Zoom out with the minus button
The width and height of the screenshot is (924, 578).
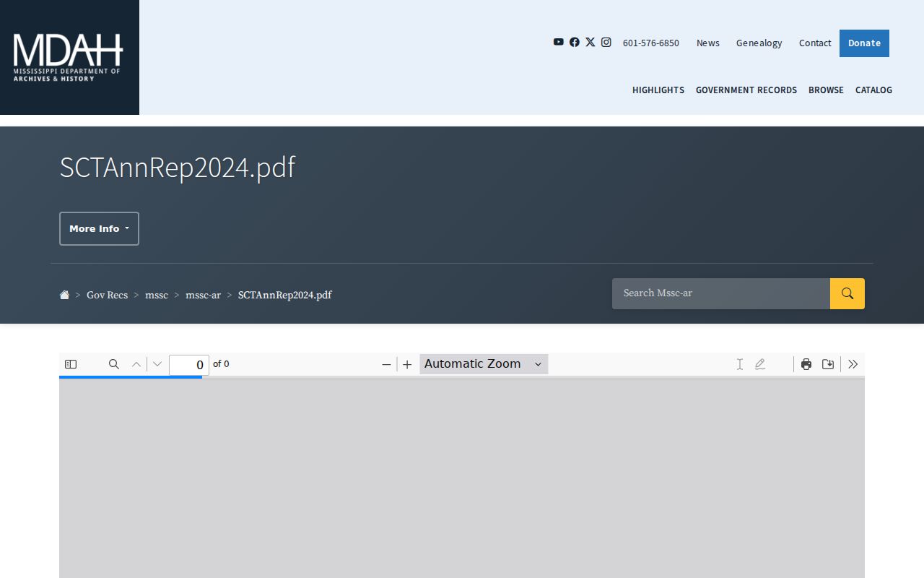[x=386, y=364]
